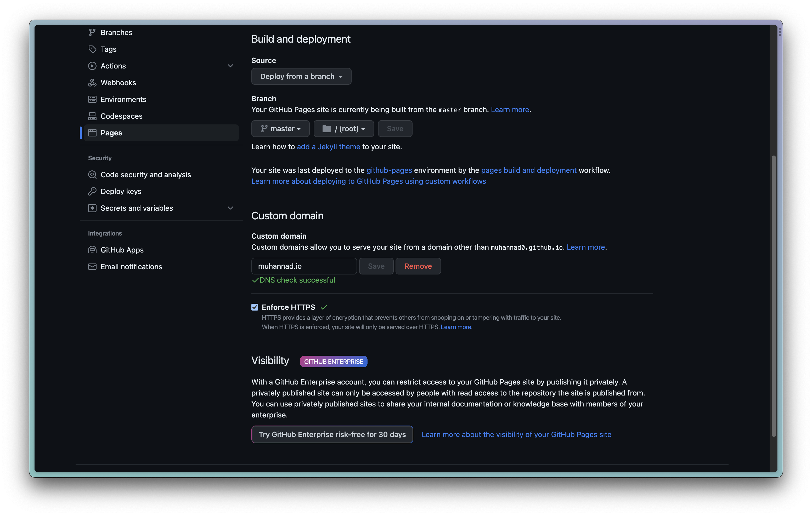812x516 pixels.
Task: Click the Branches git-branch icon
Action: pos(92,32)
